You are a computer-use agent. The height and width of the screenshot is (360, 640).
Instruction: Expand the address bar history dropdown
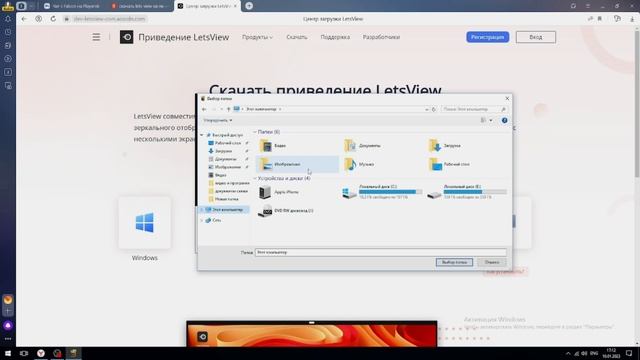(x=427, y=109)
